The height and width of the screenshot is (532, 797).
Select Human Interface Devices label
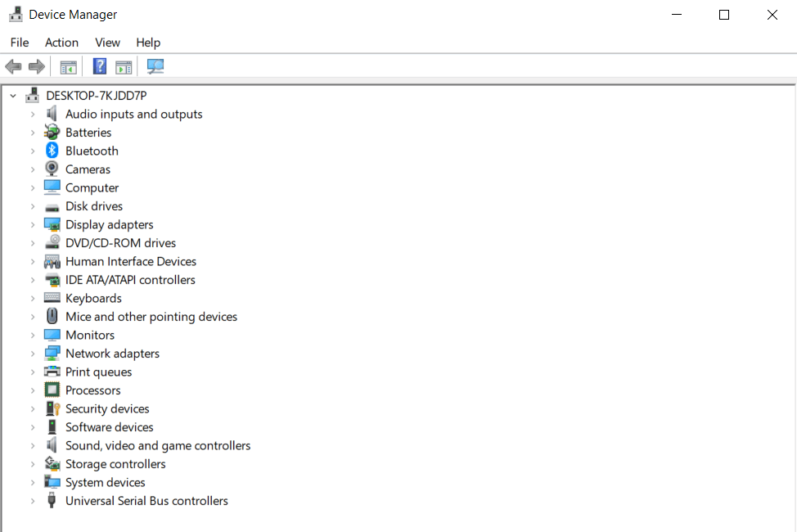pos(131,261)
